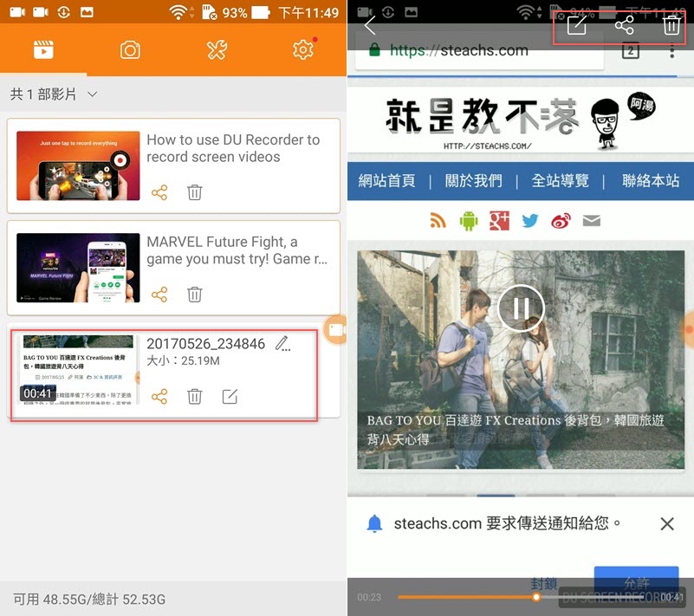Pause the video with the center pause button
This screenshot has height=616, width=694.
521,308
